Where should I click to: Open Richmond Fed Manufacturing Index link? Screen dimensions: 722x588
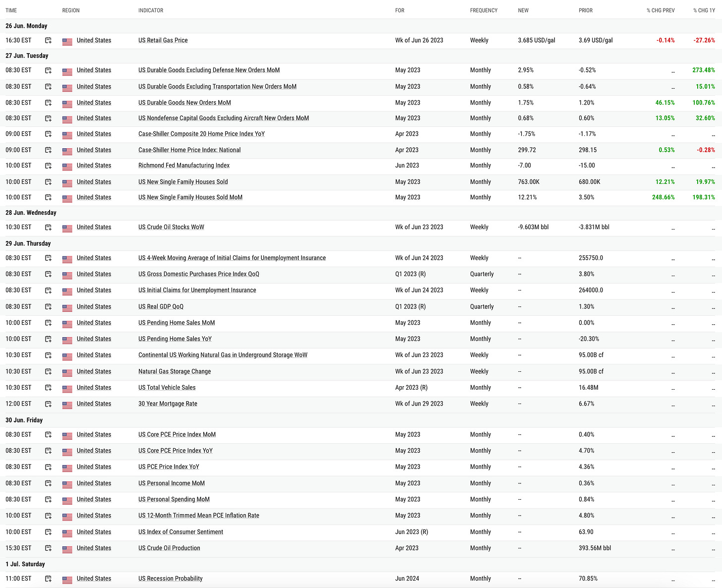tap(184, 165)
